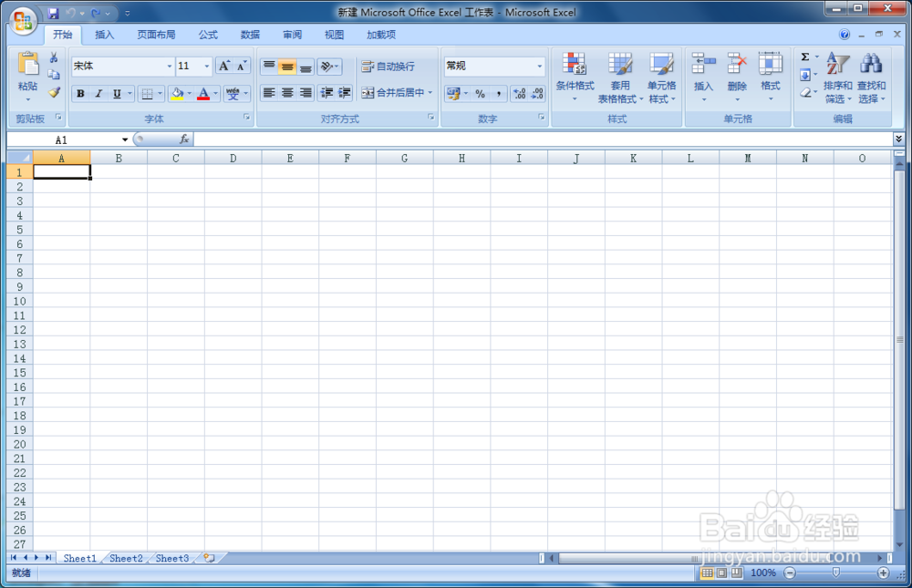This screenshot has width=912, height=588.
Task: Toggle top vertical alignment
Action: click(x=269, y=67)
